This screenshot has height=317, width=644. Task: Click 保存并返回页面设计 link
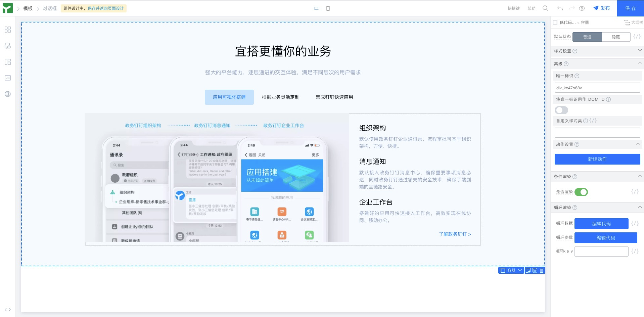point(106,8)
